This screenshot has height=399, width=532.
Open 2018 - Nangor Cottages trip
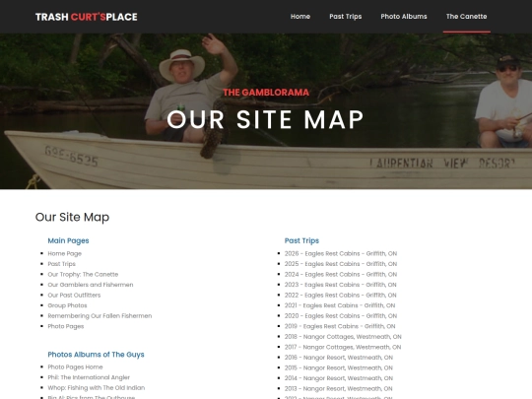point(343,337)
